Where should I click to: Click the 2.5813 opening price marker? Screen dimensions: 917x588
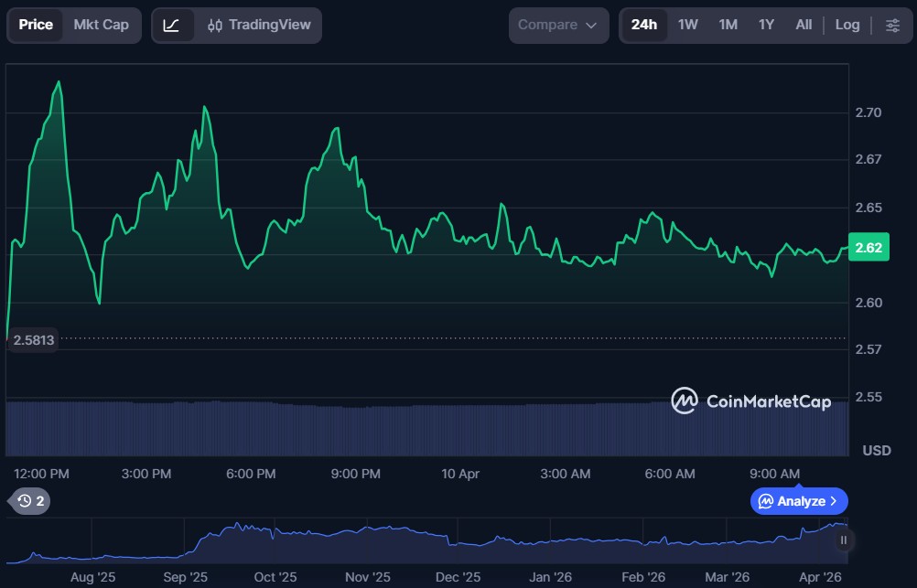(33, 340)
